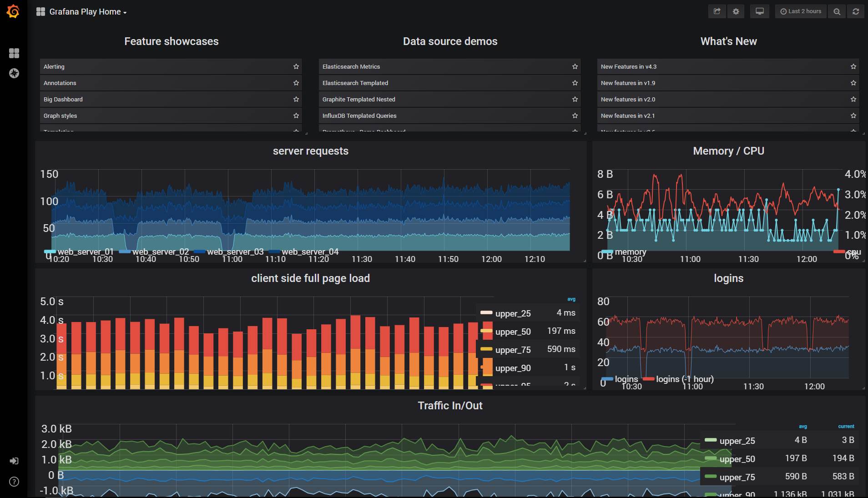This screenshot has width=868, height=498.
Task: Refresh the dashboard with refresh icon
Action: (856, 11)
